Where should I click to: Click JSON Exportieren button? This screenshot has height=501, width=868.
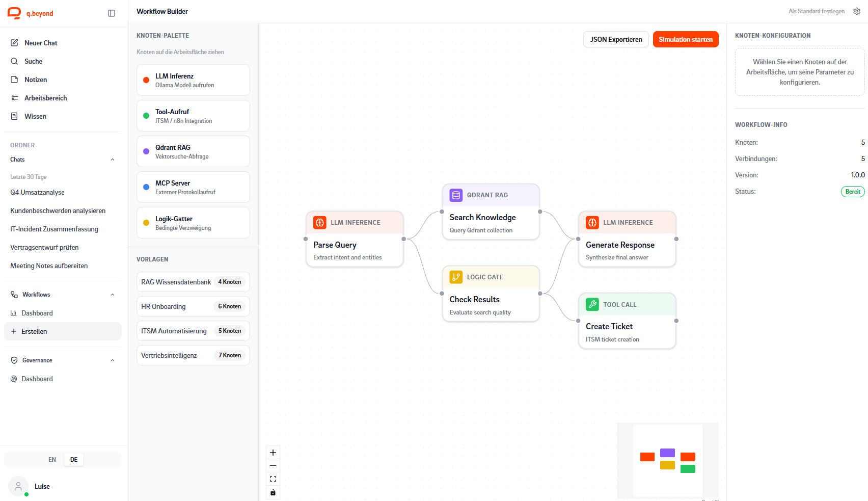pos(616,39)
